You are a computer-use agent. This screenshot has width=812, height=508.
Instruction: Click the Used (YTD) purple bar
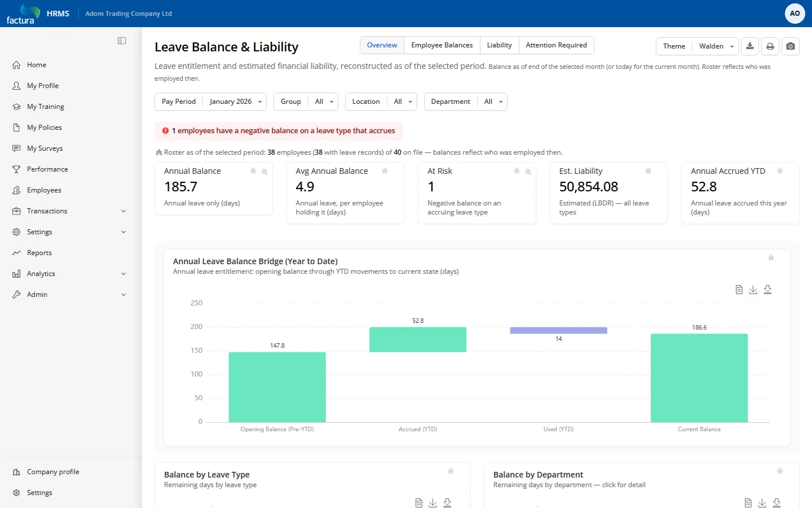[x=558, y=331]
